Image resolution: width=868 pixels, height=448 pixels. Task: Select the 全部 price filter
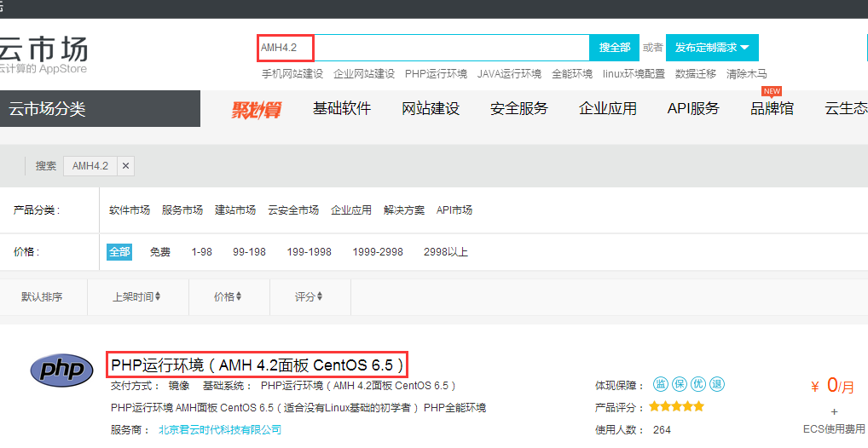[119, 251]
